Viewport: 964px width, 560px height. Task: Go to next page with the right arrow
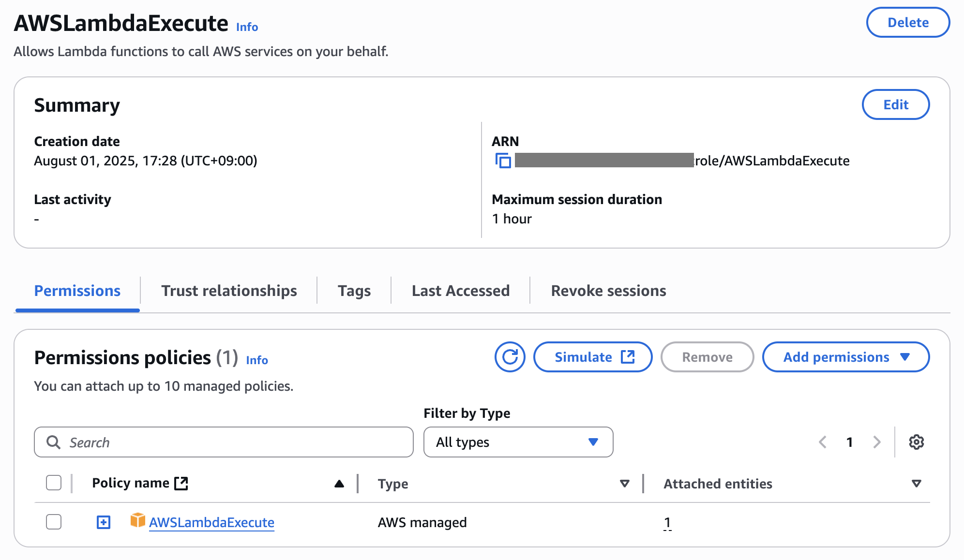(x=877, y=442)
